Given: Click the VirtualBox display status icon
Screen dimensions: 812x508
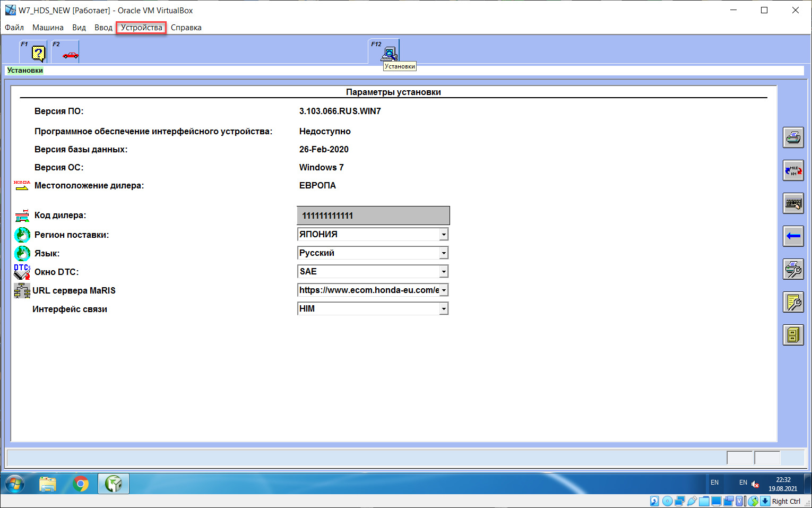Looking at the screenshot, I should click(x=716, y=501).
